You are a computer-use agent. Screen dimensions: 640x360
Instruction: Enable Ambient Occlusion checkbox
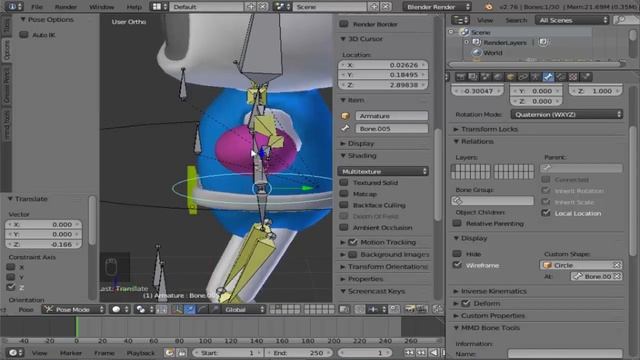pyautogui.click(x=344, y=227)
